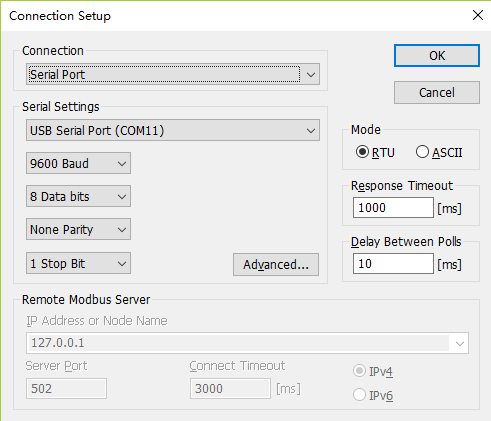Close the Connection Setup dialog

[x=478, y=15]
